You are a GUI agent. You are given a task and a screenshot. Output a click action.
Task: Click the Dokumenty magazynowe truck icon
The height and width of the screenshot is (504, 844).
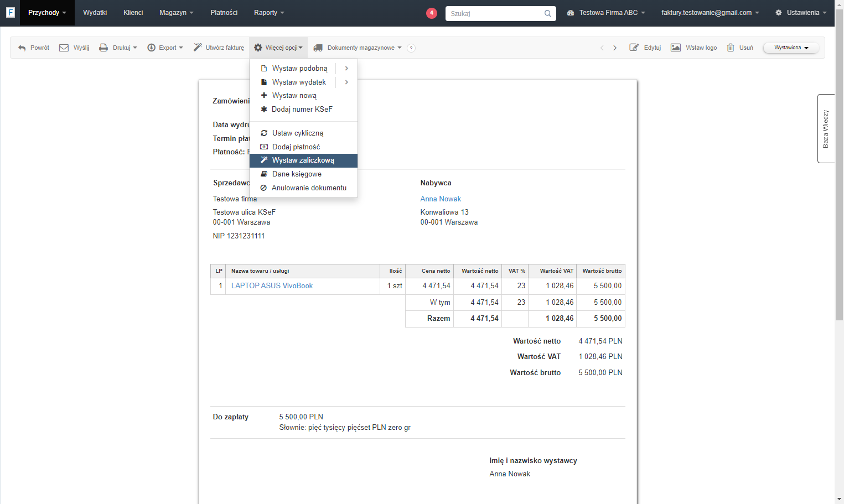click(318, 48)
